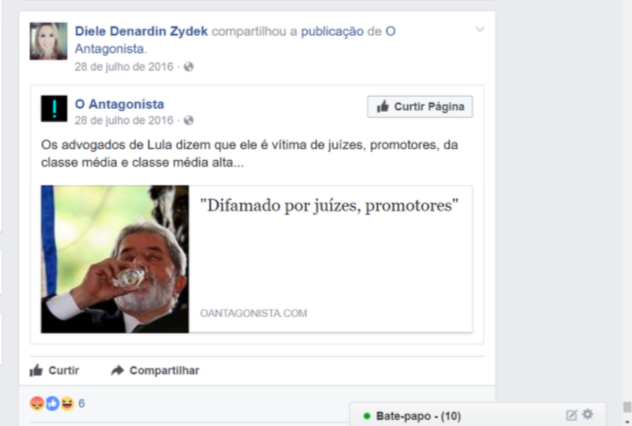Screen dimensions: 632x426
Task: Click the haha laughing reaction icon
Action: click(x=67, y=403)
